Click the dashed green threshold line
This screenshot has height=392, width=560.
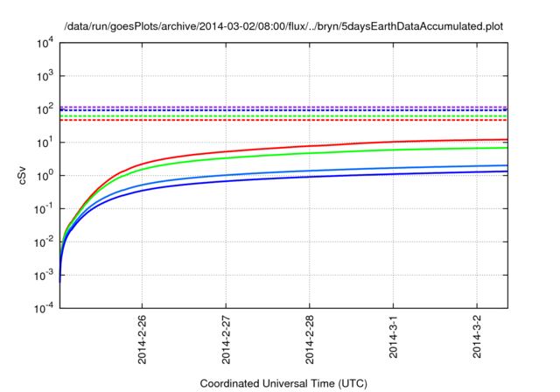coord(283,116)
